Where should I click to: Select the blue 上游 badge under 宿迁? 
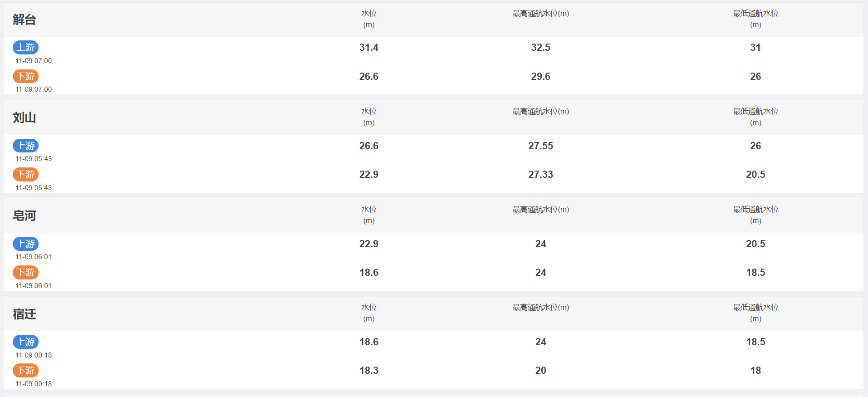[x=26, y=342]
